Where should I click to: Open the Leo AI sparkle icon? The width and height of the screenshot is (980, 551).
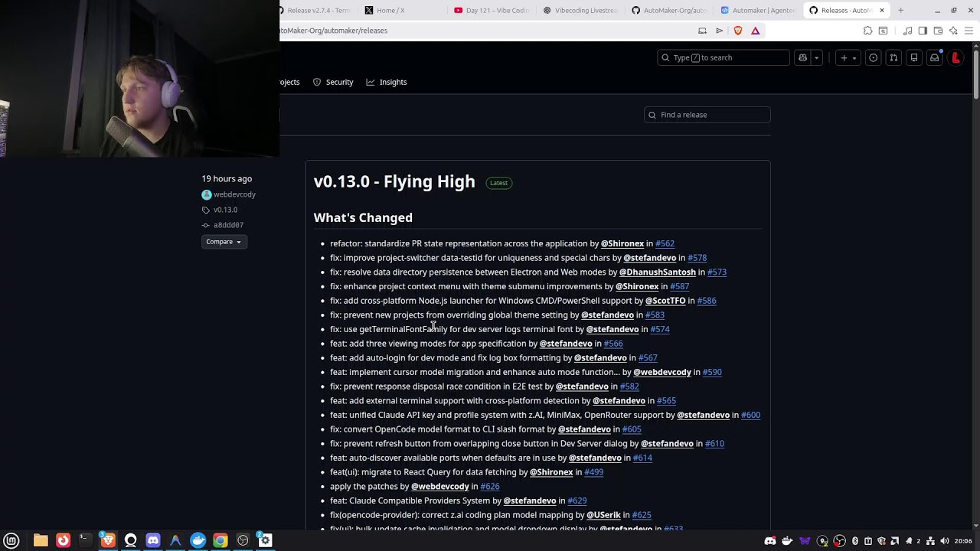(953, 31)
